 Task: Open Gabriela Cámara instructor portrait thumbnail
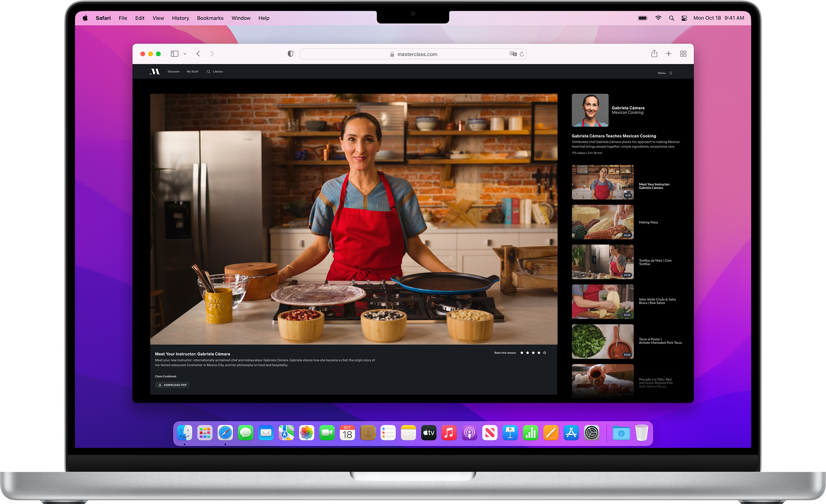coord(590,110)
